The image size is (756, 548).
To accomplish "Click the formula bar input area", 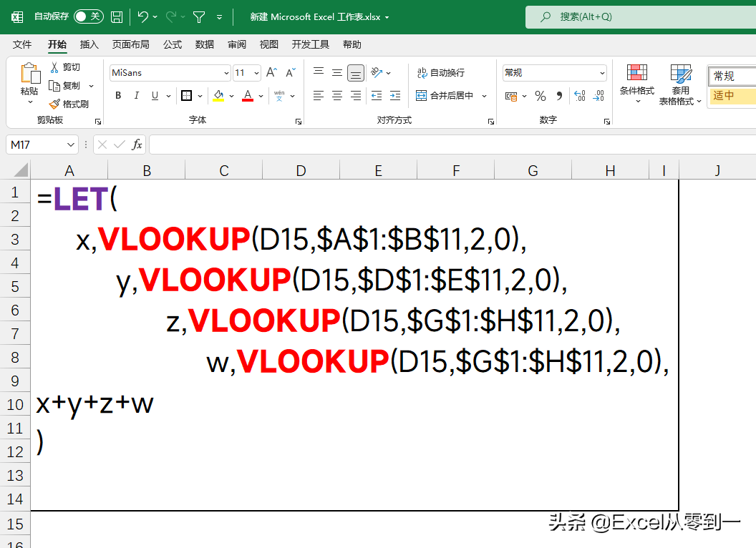I will tap(452, 145).
